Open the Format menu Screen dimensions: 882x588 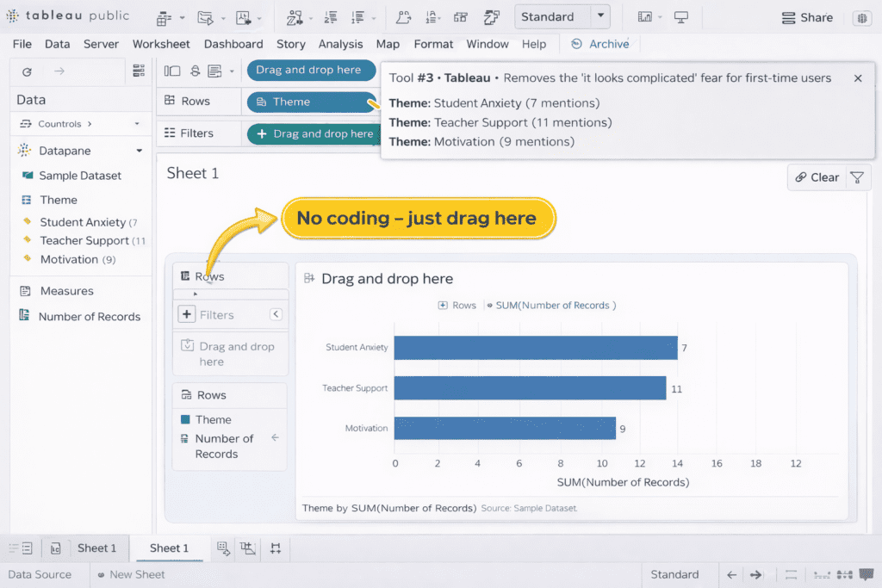(433, 44)
